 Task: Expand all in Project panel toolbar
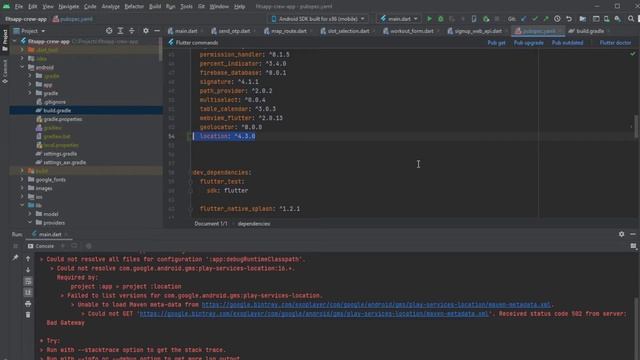[x=120, y=31]
